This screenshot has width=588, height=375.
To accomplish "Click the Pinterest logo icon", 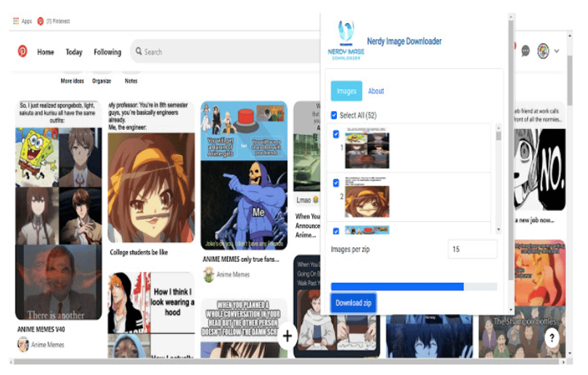I will pos(23,51).
